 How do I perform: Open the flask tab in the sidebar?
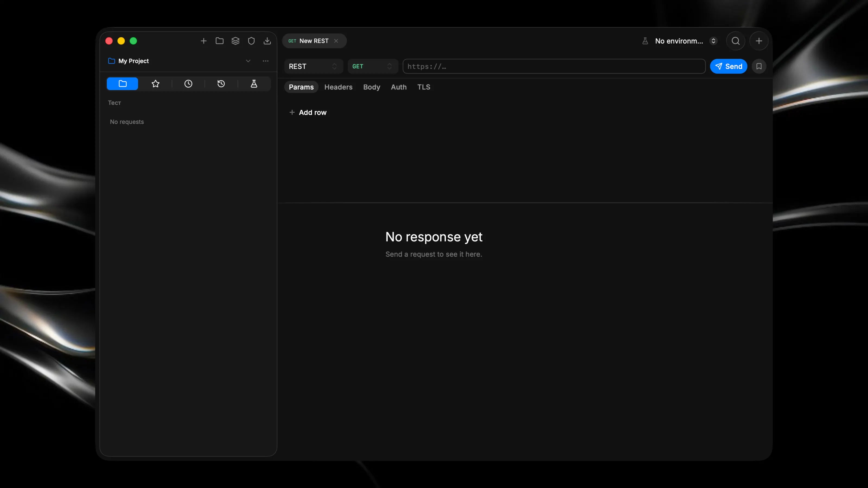click(254, 84)
